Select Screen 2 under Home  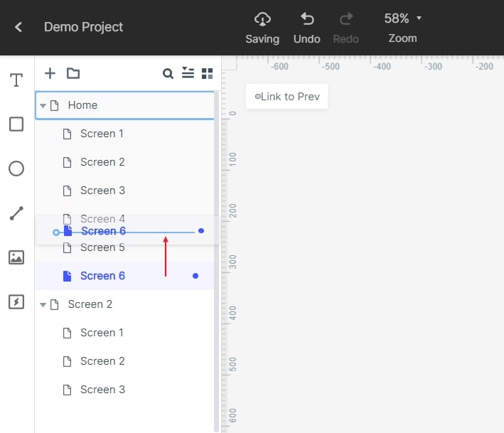pyautogui.click(x=124, y=162)
